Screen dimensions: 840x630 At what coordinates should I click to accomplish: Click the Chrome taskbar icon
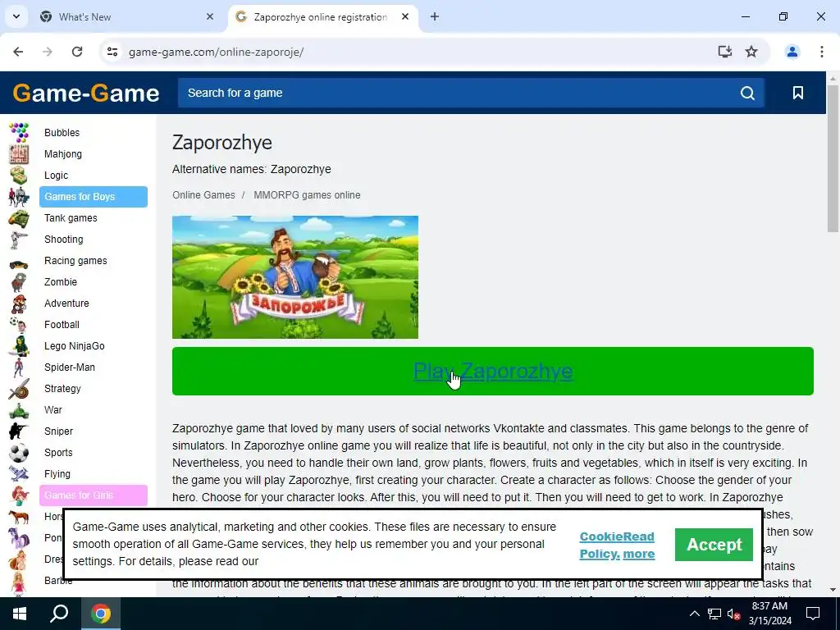click(101, 614)
